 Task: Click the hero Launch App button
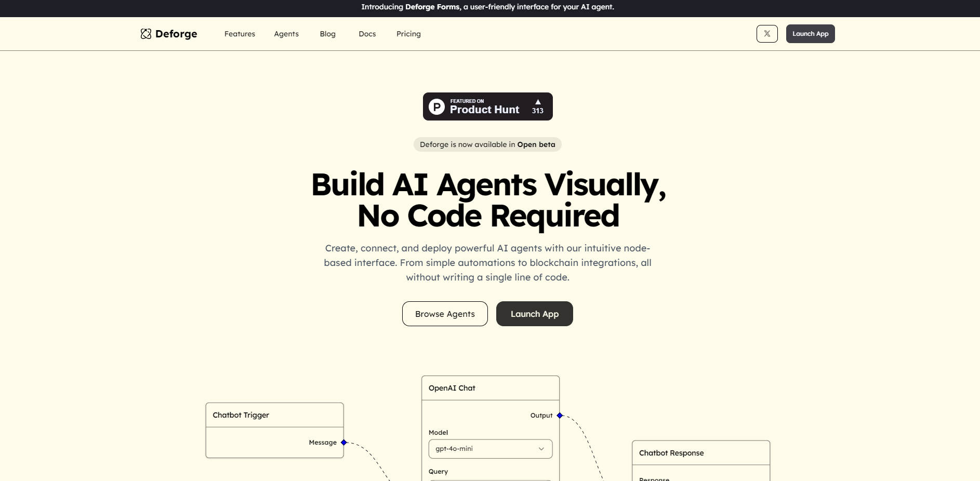(534, 314)
